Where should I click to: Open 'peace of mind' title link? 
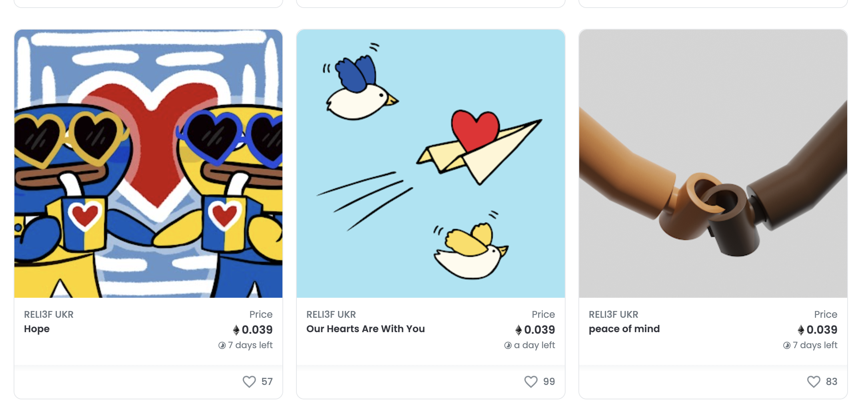624,329
